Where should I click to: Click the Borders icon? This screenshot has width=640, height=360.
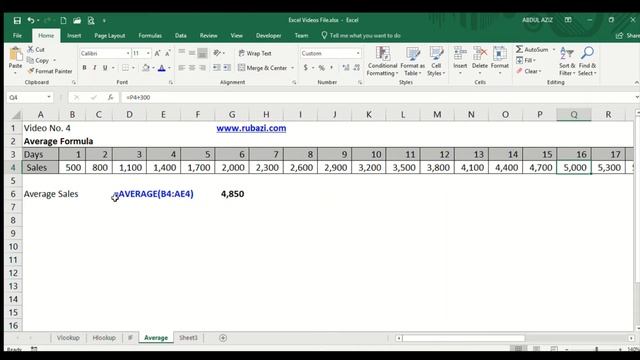pyautogui.click(x=125, y=68)
